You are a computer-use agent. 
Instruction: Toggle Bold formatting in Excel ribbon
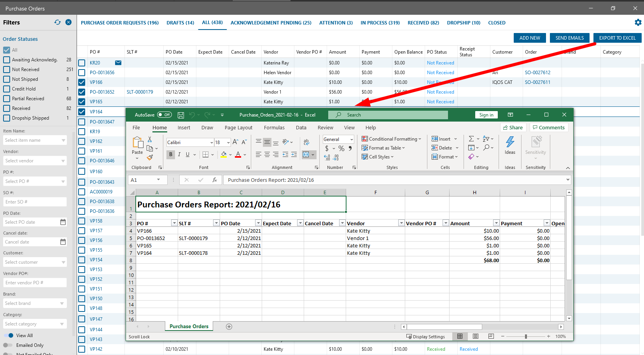click(x=171, y=155)
